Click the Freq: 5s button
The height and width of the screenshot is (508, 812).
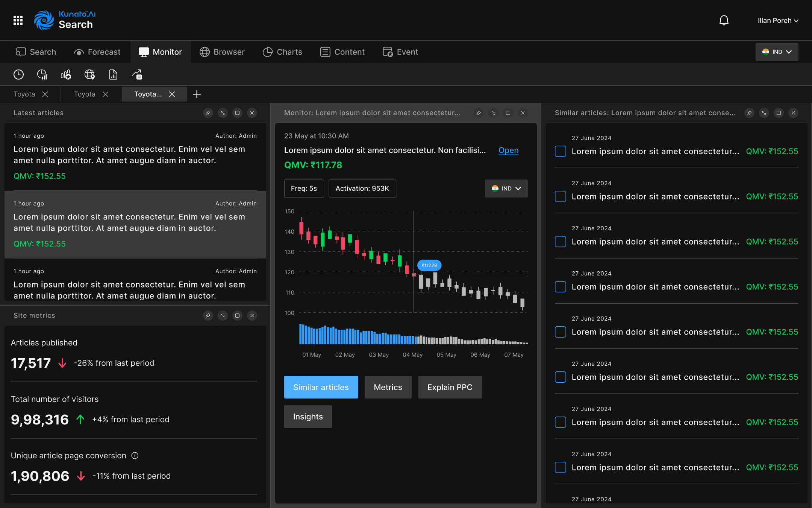coord(304,189)
